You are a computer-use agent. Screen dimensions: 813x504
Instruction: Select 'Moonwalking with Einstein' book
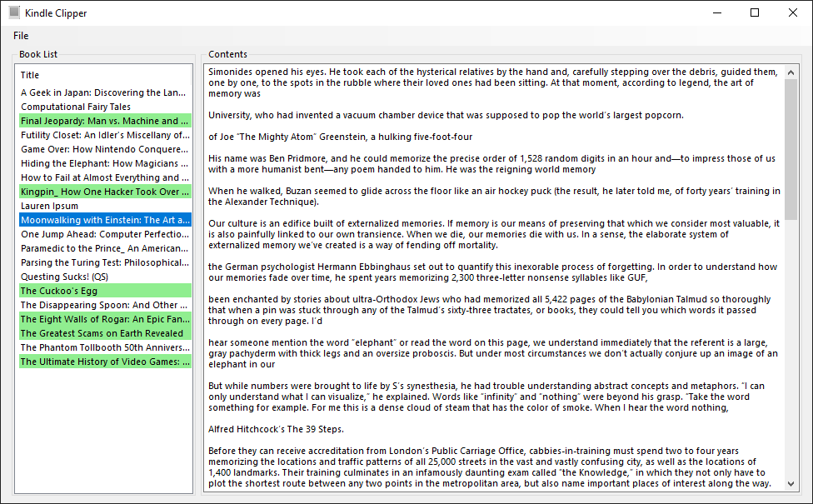coord(105,220)
